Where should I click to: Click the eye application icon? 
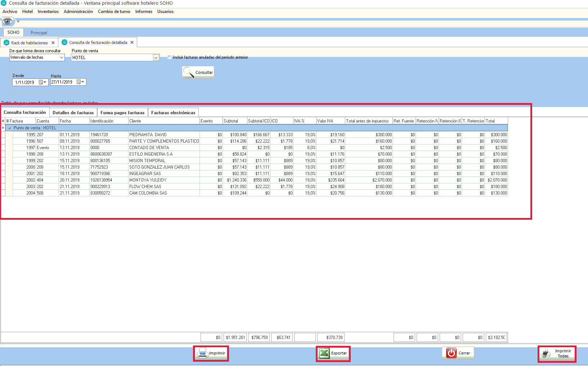coord(7,22)
